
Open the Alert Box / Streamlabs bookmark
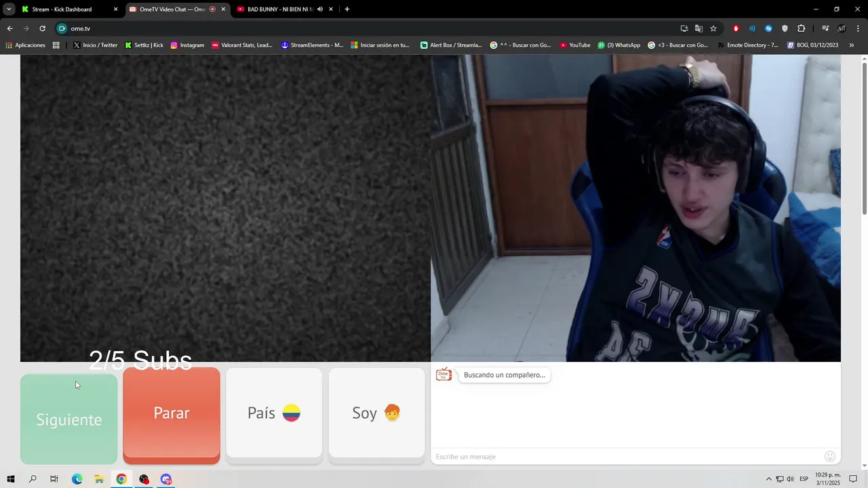click(451, 45)
